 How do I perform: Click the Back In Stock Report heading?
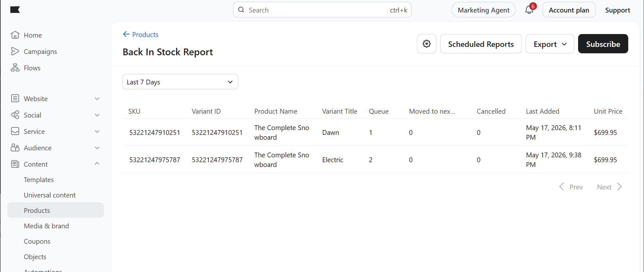[x=168, y=52]
